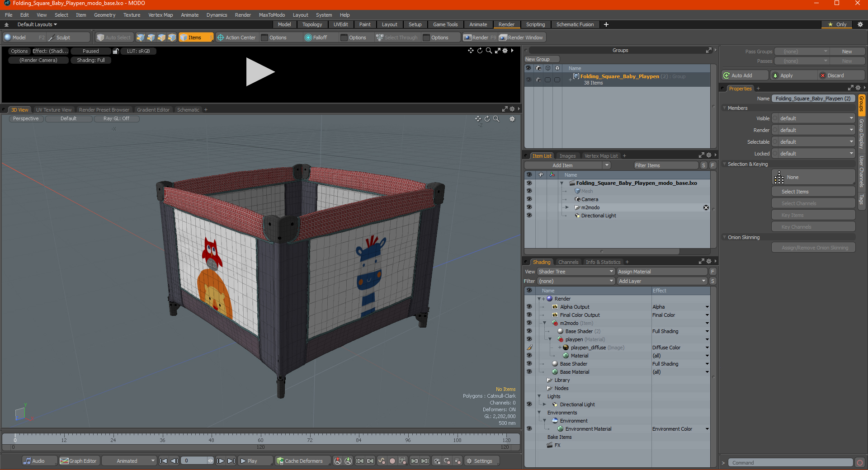The width and height of the screenshot is (868, 470).
Task: Click the render preview lock icon
Action: 116,51
